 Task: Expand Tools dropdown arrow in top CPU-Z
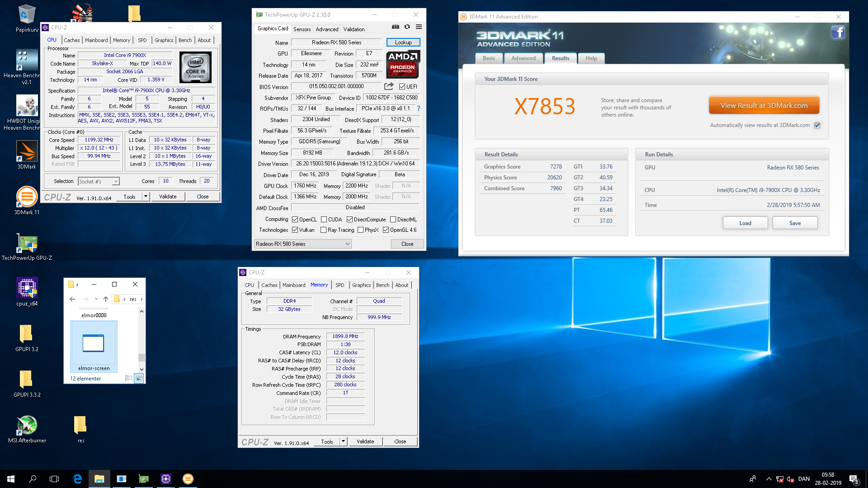[x=146, y=197]
